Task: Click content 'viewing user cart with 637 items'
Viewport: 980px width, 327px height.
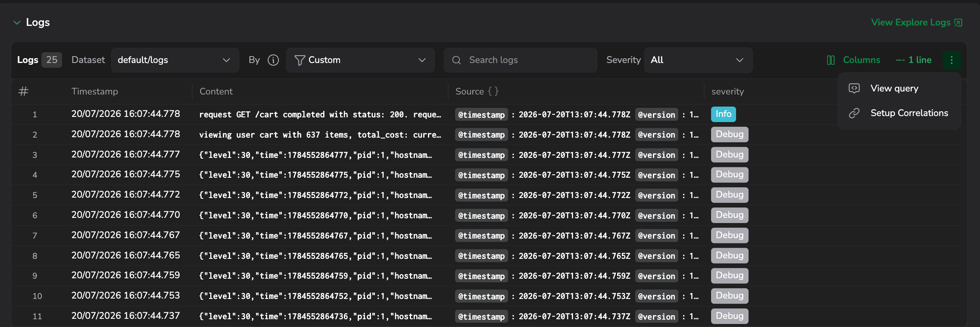Action: pos(320,135)
